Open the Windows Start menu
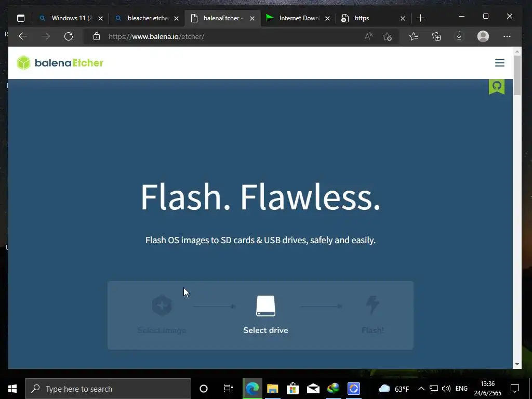 click(12, 389)
